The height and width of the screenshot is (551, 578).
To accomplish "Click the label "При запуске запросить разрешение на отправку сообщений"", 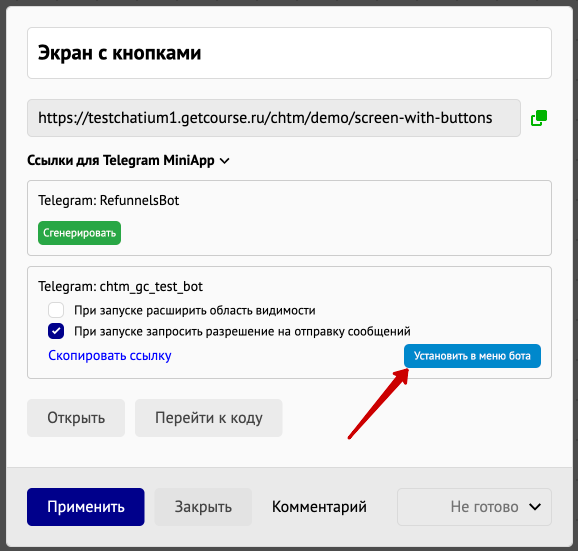I will [242, 331].
